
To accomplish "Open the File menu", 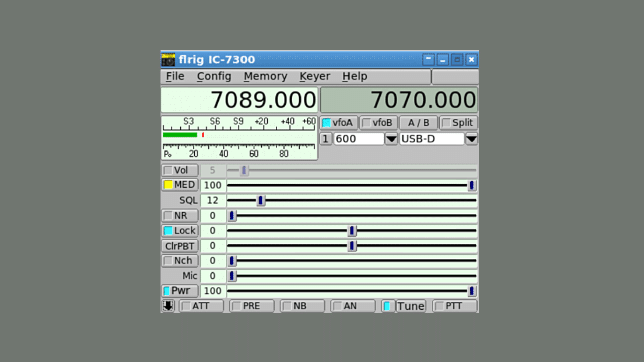I will tap(175, 76).
